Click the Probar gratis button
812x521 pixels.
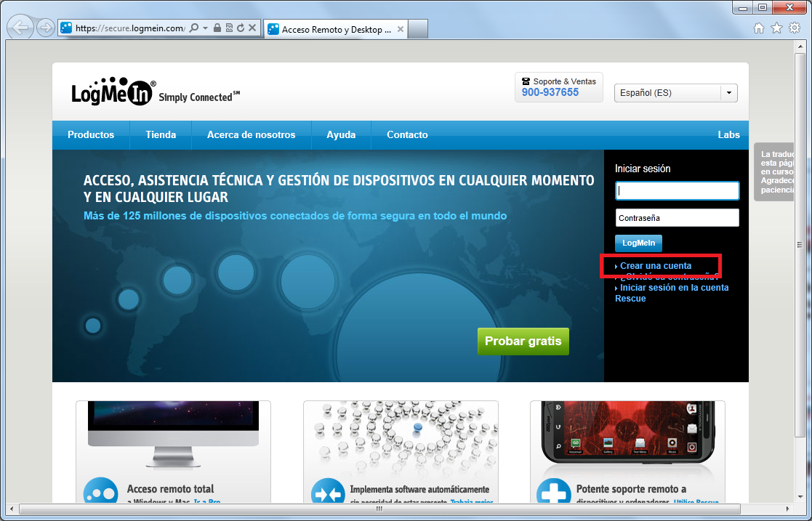pyautogui.click(x=523, y=341)
